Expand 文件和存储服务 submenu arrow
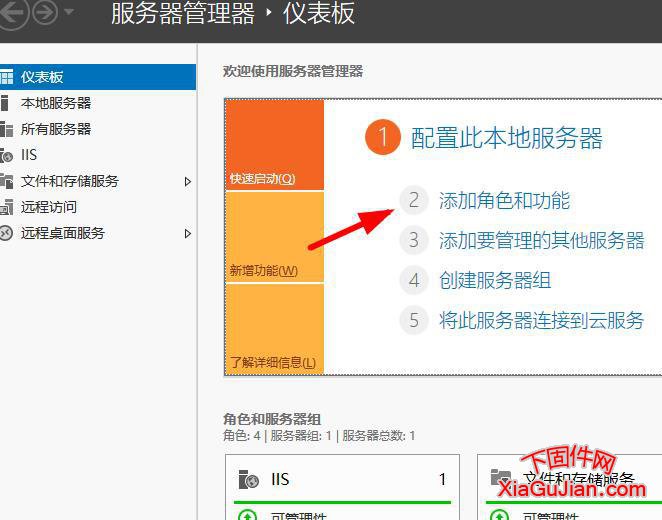 (188, 181)
